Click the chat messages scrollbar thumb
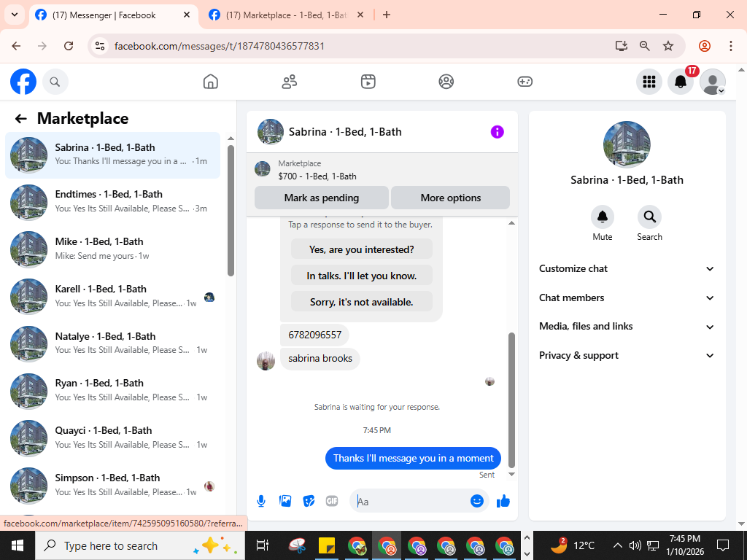 coord(511,400)
